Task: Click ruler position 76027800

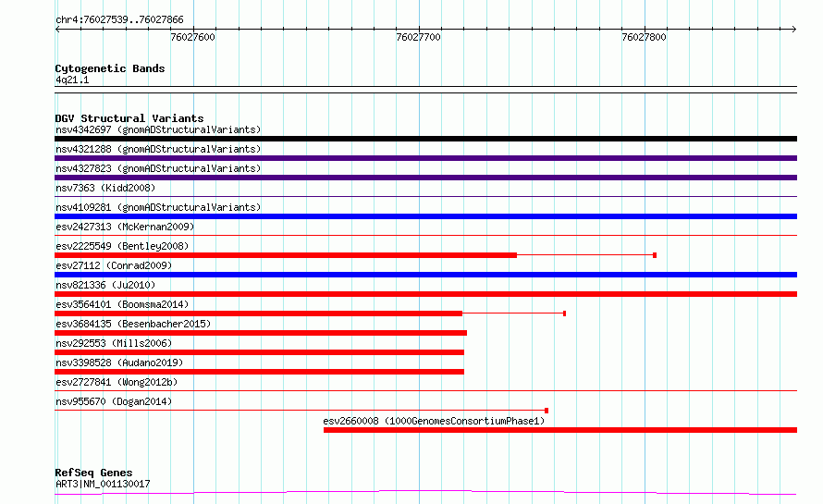Action: coord(644,37)
